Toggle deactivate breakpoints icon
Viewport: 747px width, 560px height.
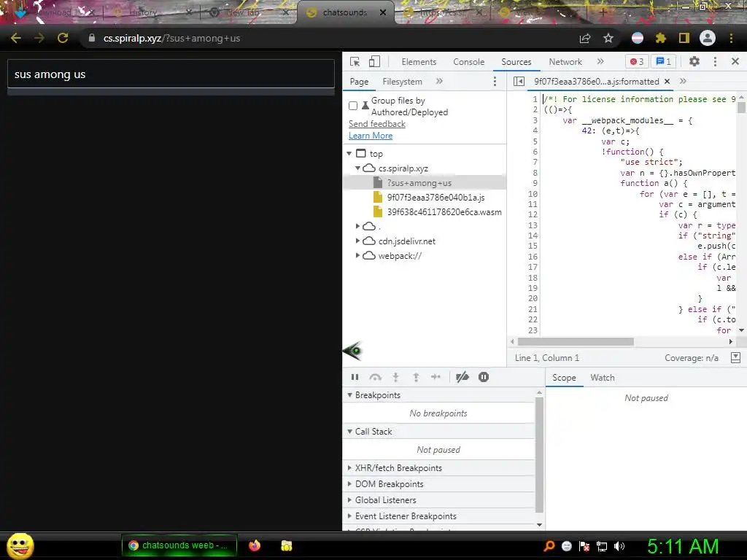tap(462, 377)
